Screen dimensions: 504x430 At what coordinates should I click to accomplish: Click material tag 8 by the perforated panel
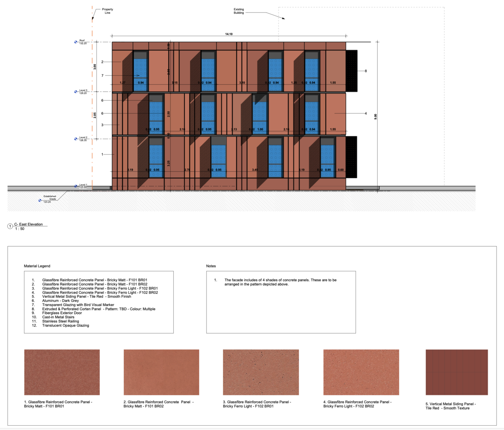(366, 71)
